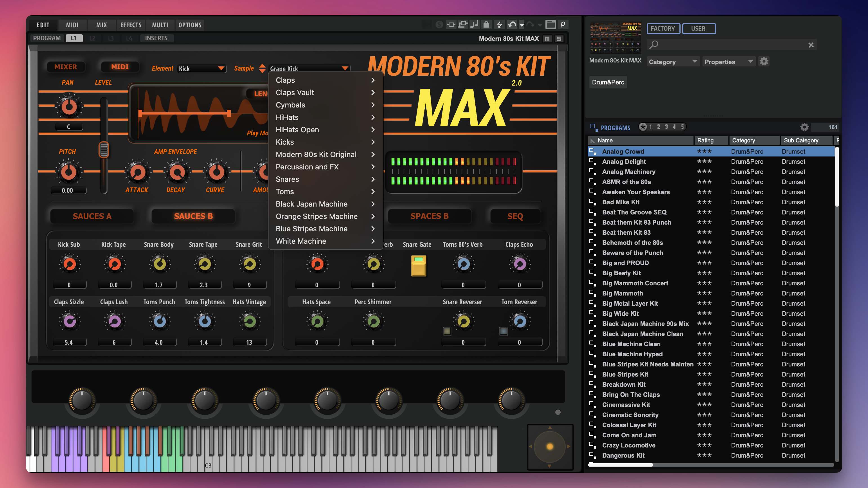Click the window layout icon in toolbar
868x488 pixels.
550,24
